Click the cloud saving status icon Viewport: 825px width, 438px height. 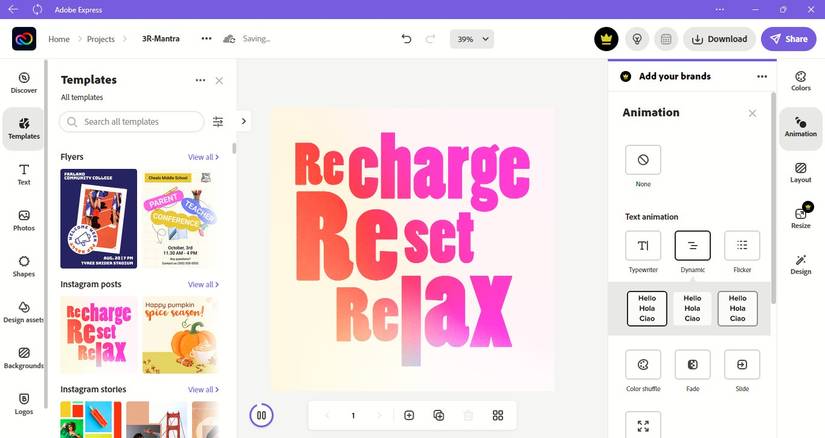point(229,39)
